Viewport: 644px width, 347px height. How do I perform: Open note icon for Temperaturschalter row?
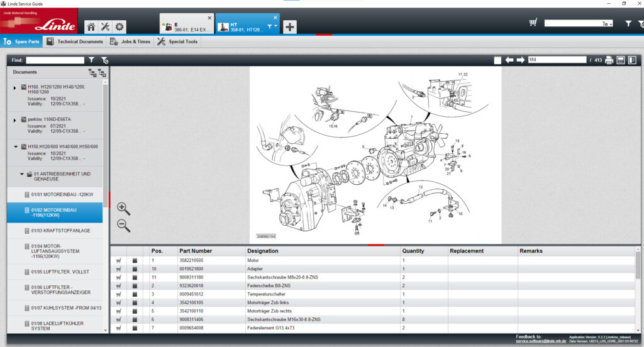pos(135,294)
